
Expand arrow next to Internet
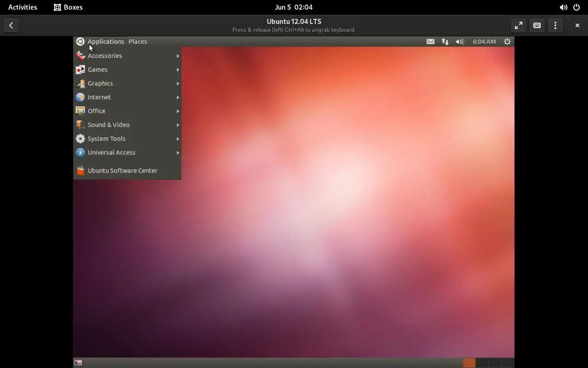coord(178,97)
